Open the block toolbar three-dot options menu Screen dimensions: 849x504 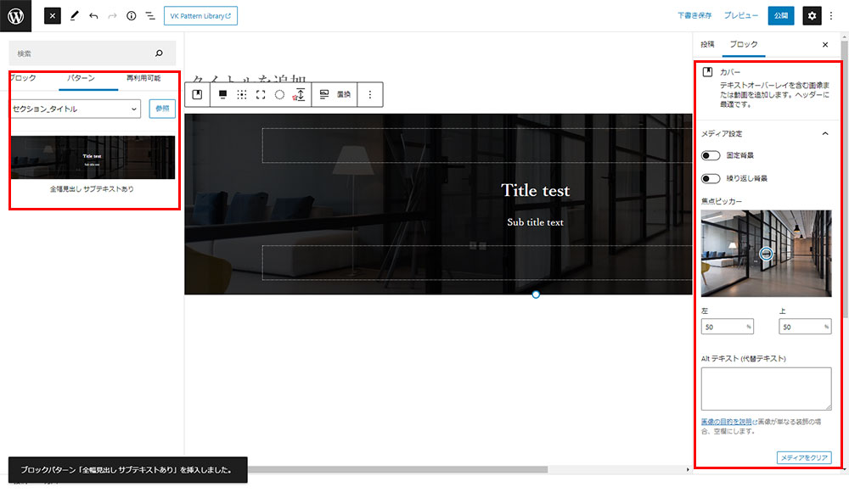click(369, 94)
